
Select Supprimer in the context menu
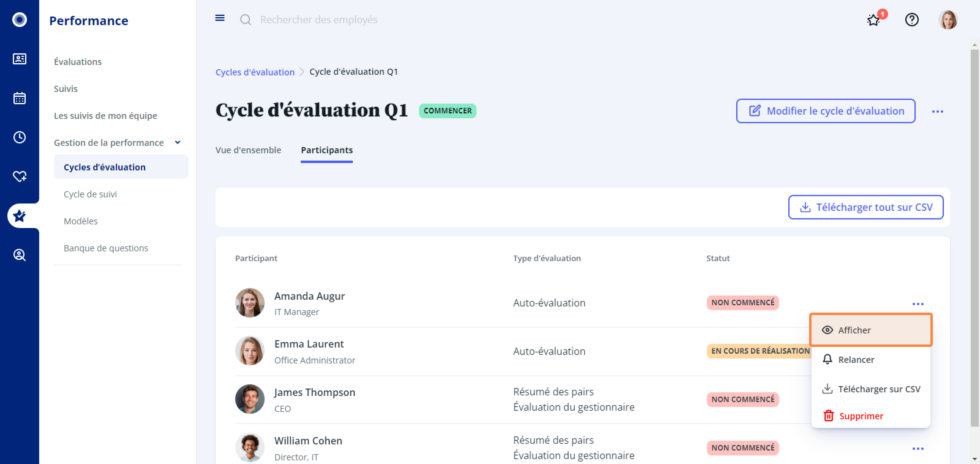(861, 416)
